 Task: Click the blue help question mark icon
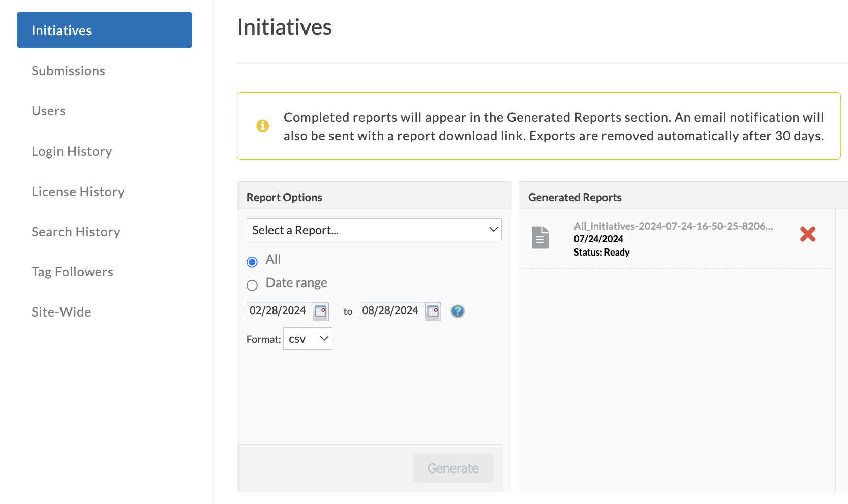click(x=458, y=311)
